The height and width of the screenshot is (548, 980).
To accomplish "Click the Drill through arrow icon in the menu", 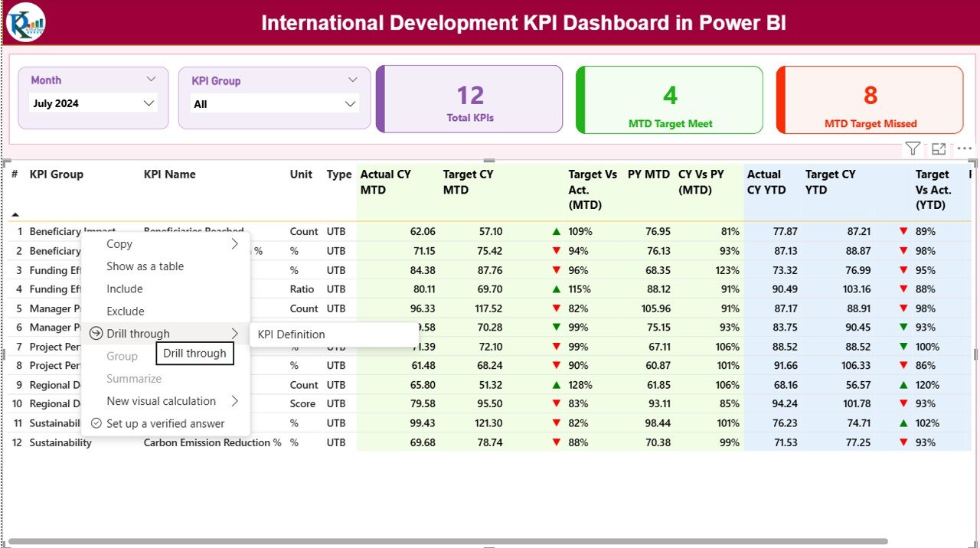I will coord(96,333).
